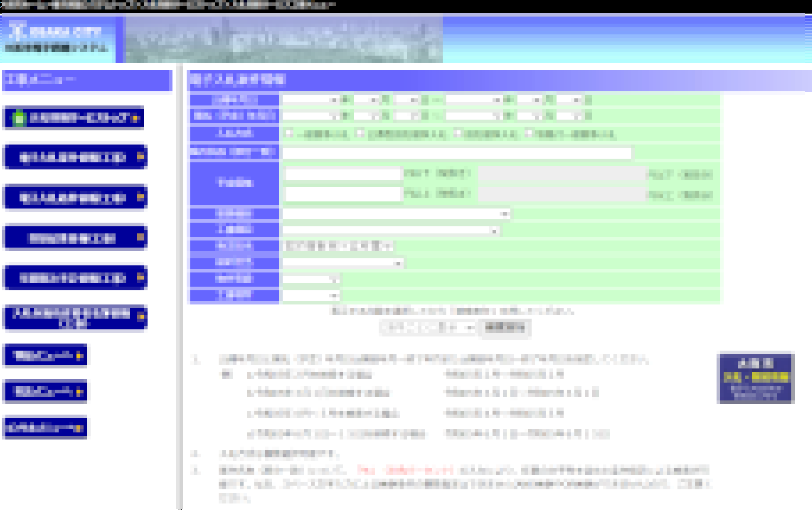Click the upper white code input box
Image resolution: width=812 pixels, height=510 pixels.
coord(344,174)
